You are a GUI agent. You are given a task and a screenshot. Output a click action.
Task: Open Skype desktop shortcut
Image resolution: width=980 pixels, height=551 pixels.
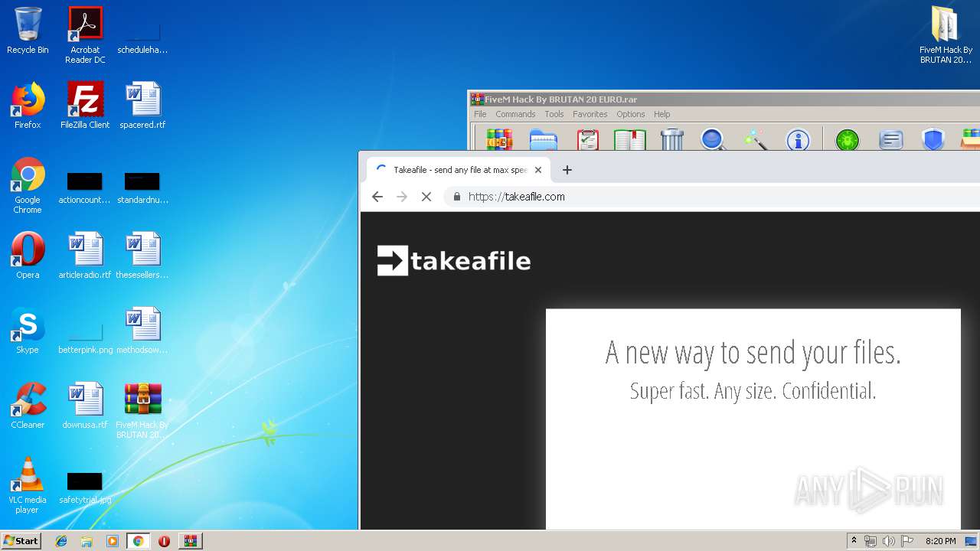(x=28, y=331)
